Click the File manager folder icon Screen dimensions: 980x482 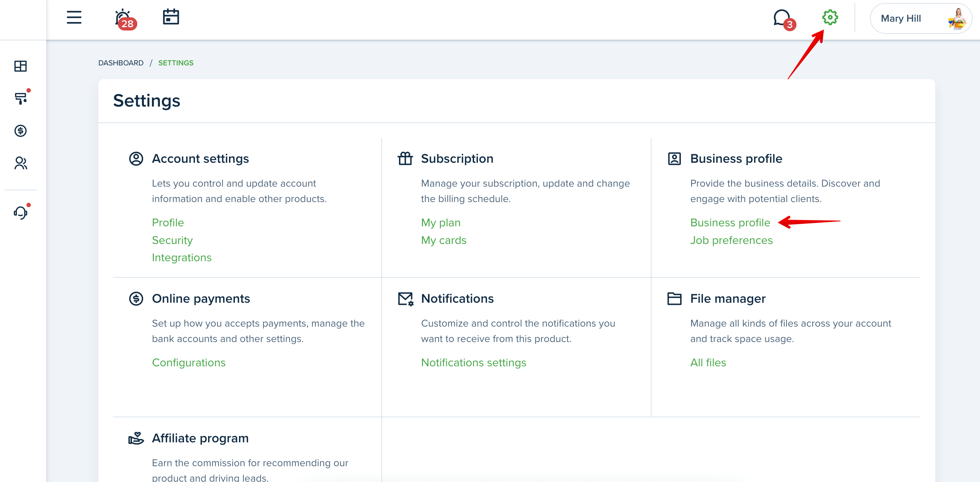[675, 298]
